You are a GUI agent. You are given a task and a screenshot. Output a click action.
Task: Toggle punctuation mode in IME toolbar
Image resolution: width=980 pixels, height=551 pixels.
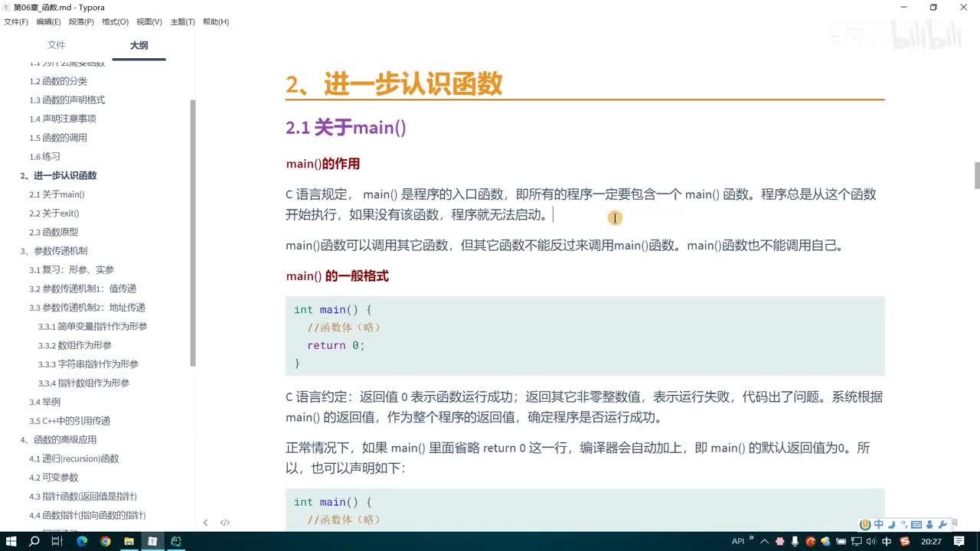(x=904, y=524)
